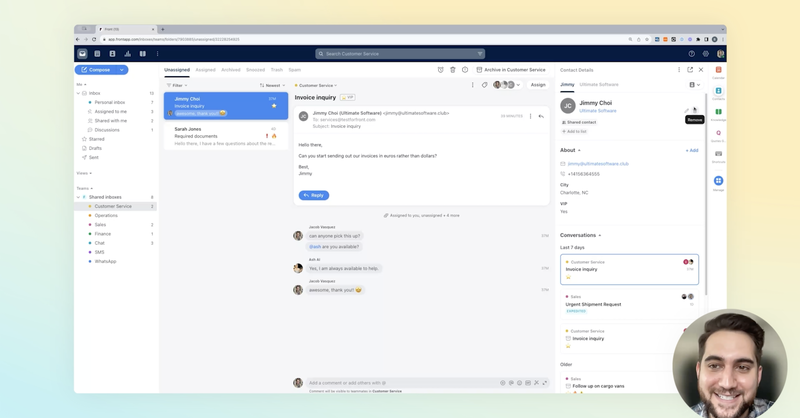Image resolution: width=800 pixels, height=418 pixels.
Task: Open the Newest sort dropdown
Action: 272,86
